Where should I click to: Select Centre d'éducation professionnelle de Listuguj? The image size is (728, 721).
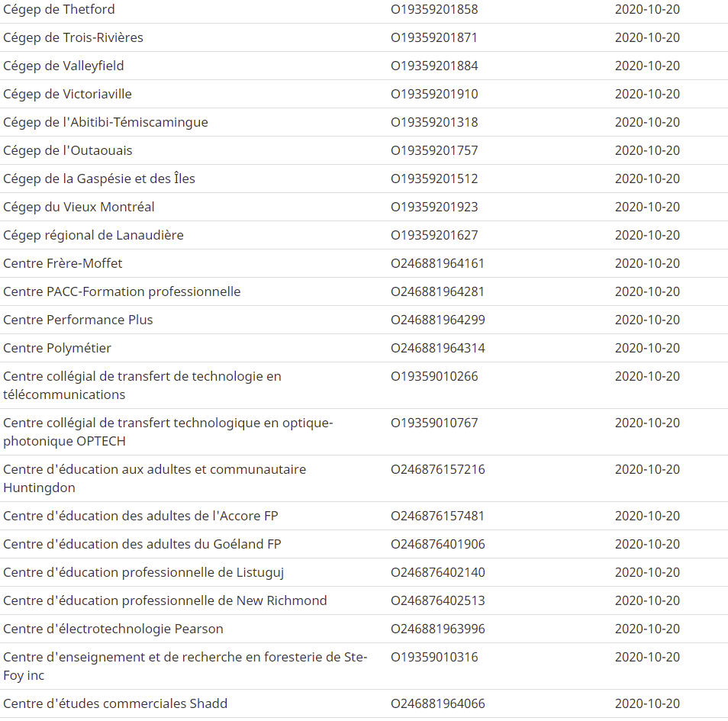[143, 573]
